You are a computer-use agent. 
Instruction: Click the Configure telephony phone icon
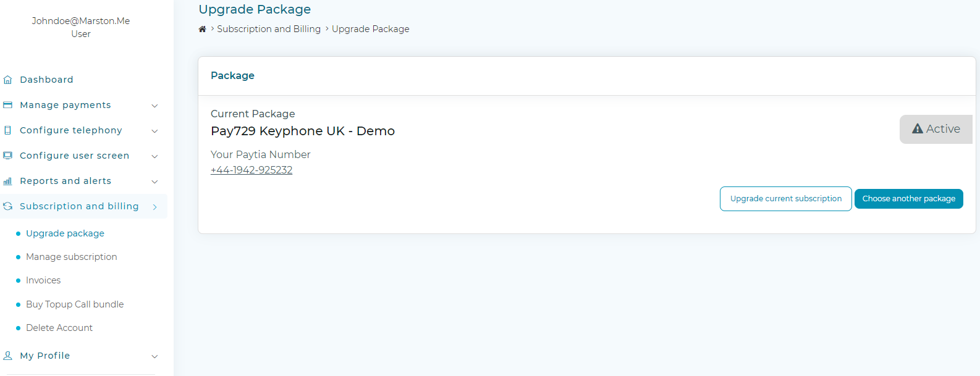(7, 130)
